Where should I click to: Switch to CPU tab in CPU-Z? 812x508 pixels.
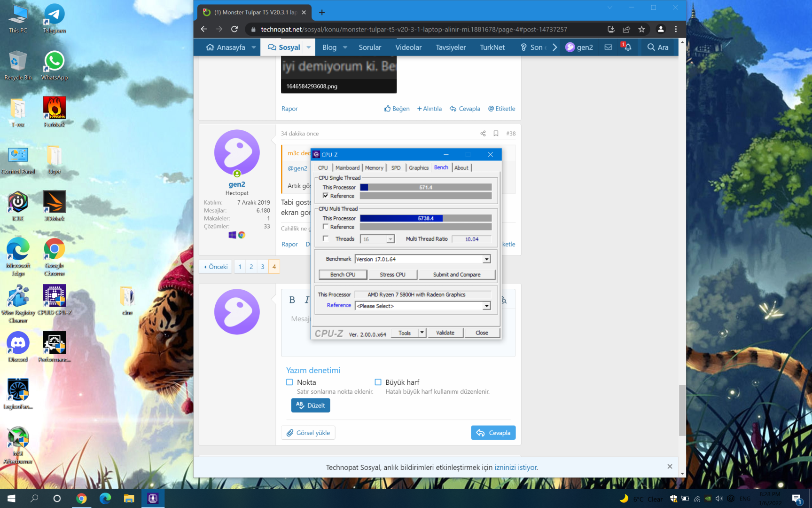[x=323, y=168]
